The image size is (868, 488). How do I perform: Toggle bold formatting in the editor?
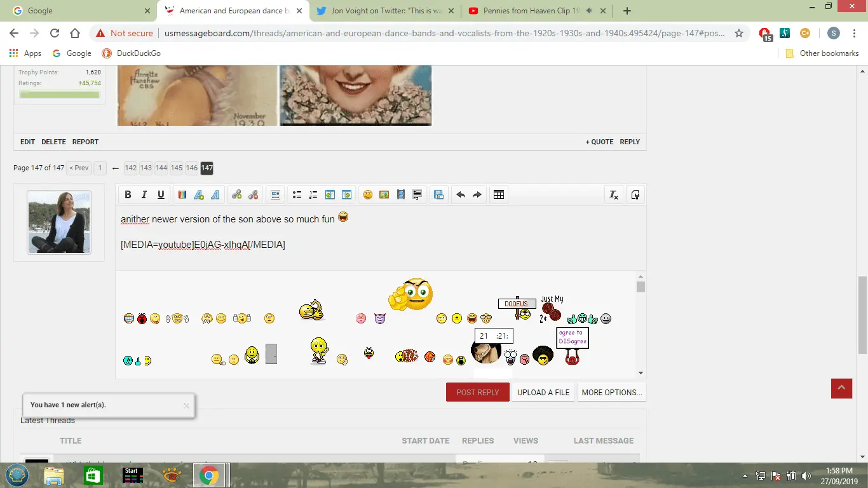click(128, 195)
